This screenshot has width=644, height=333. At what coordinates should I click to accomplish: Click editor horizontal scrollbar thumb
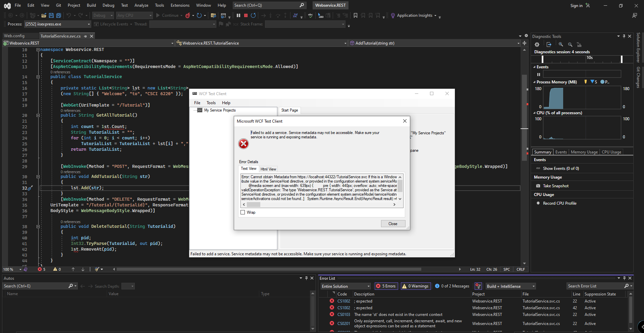coord(269,269)
